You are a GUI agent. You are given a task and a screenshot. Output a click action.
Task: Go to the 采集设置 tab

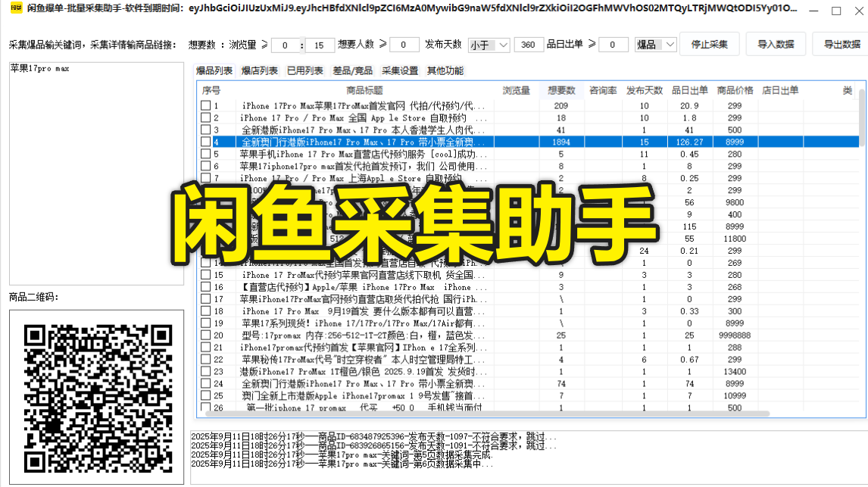point(399,71)
